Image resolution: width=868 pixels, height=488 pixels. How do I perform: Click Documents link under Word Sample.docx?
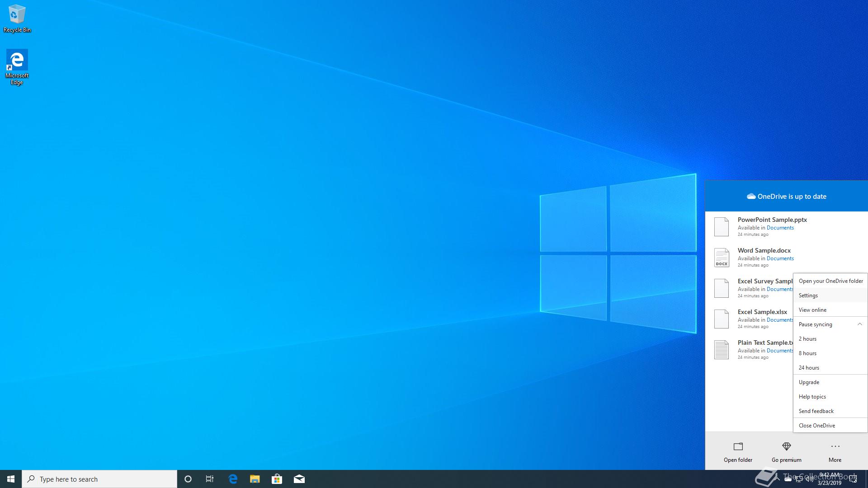pos(780,258)
